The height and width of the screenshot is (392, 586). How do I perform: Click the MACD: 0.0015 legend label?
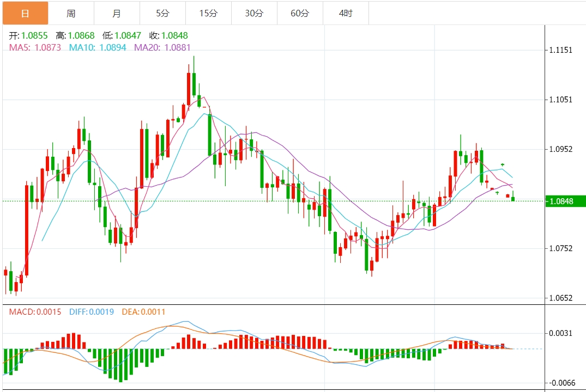click(x=35, y=312)
